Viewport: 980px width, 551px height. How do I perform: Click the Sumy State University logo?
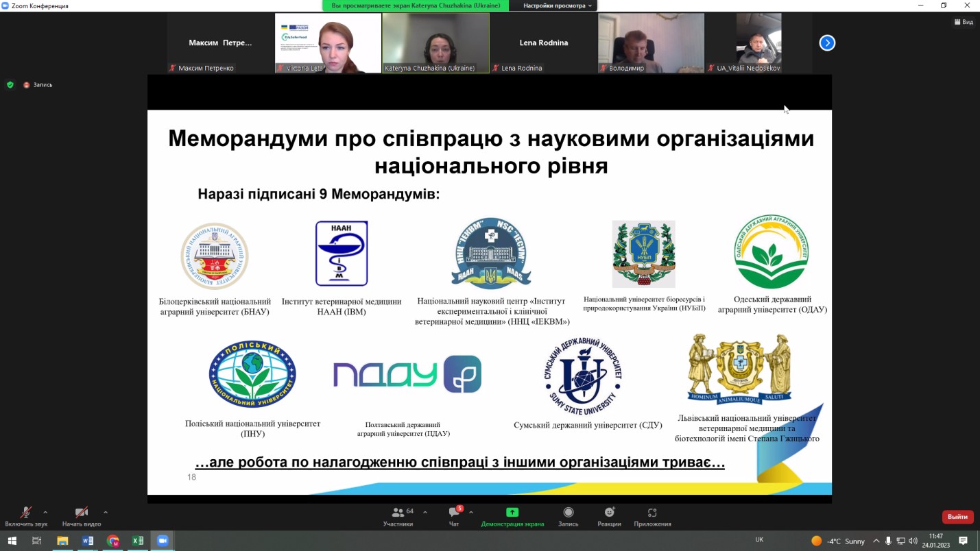[584, 376]
